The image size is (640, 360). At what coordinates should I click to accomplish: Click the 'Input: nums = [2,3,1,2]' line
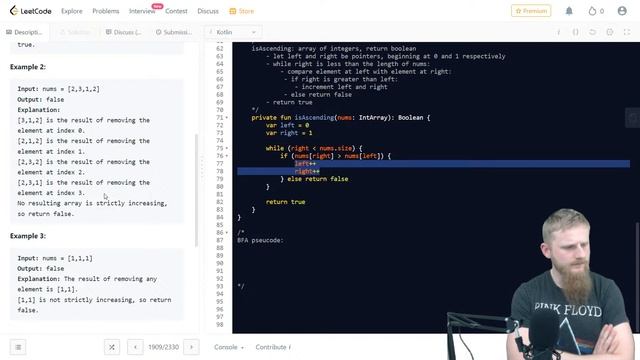[58, 89]
